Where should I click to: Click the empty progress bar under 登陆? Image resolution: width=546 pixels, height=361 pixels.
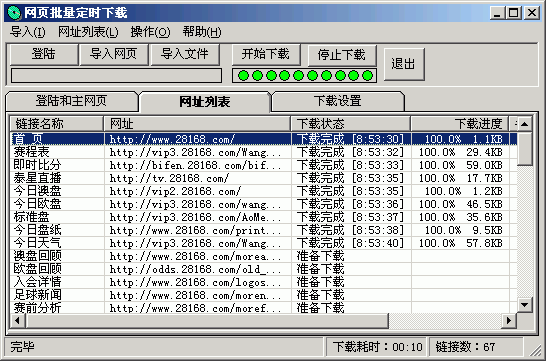[116, 76]
